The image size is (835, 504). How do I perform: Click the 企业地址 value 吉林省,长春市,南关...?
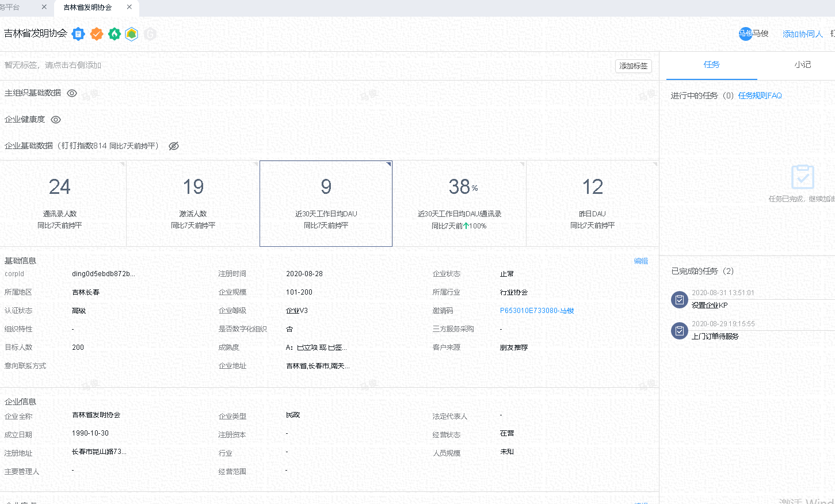(318, 366)
